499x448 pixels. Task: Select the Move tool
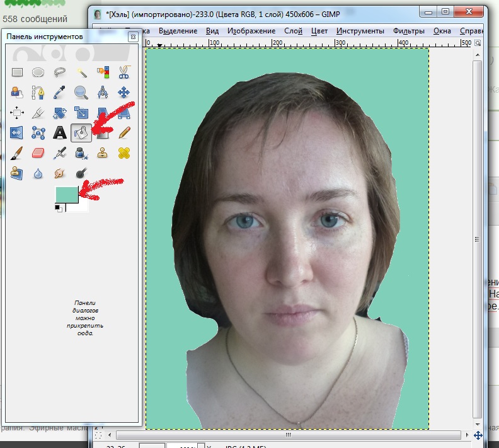(x=124, y=93)
